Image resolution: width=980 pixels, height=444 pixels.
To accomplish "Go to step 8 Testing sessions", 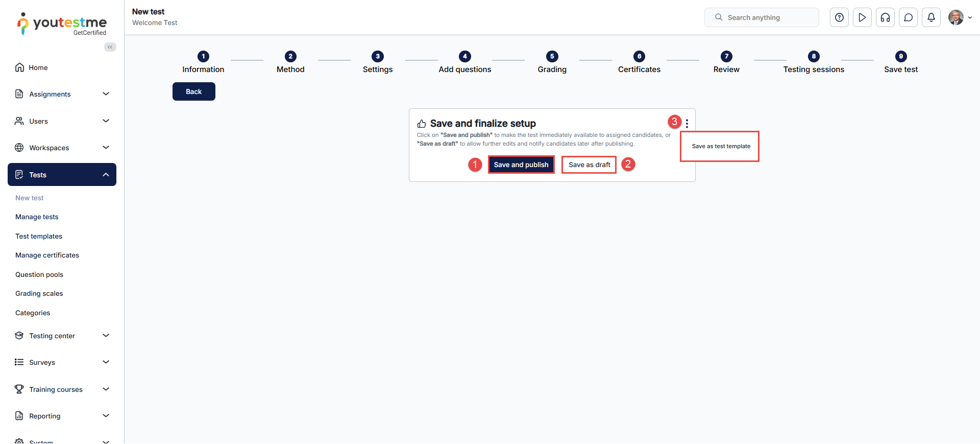I will 814,62.
